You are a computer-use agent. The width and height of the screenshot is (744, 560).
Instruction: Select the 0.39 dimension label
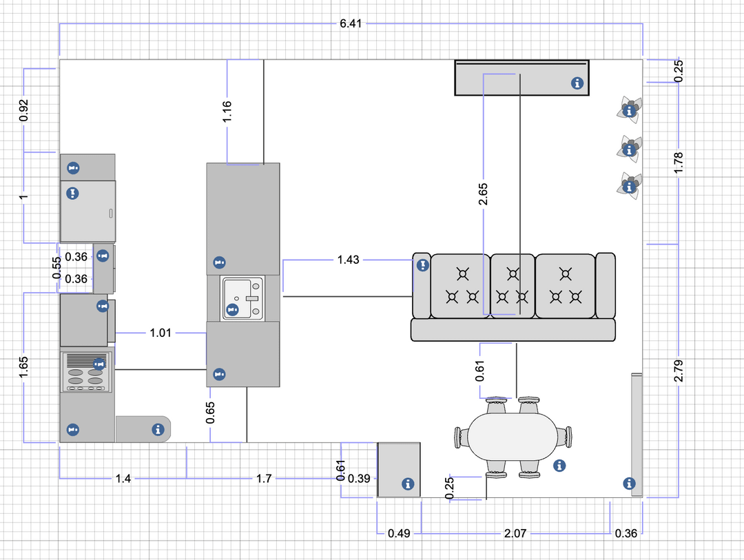[359, 478]
